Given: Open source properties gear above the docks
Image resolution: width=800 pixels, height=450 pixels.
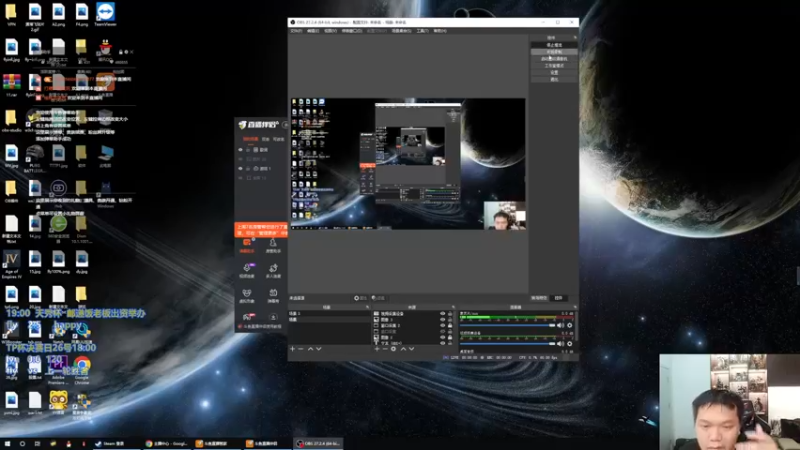Looking at the screenshot, I should click(360, 298).
